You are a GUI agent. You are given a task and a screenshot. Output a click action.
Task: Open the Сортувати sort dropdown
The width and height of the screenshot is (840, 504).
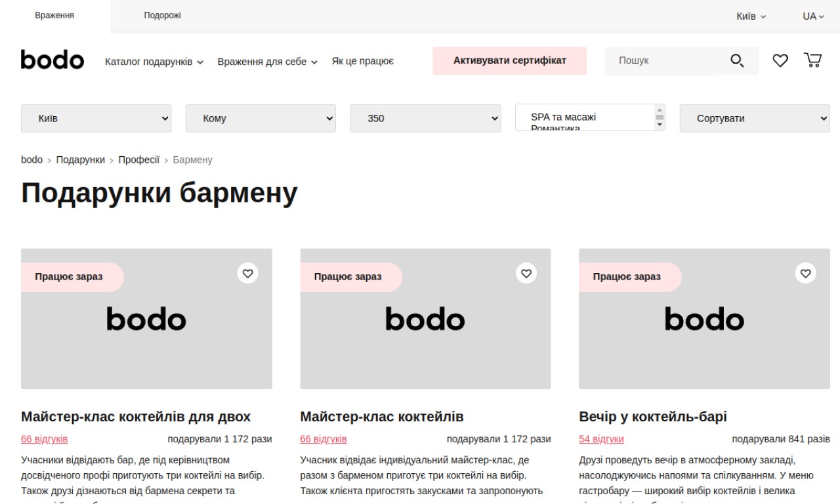(755, 118)
